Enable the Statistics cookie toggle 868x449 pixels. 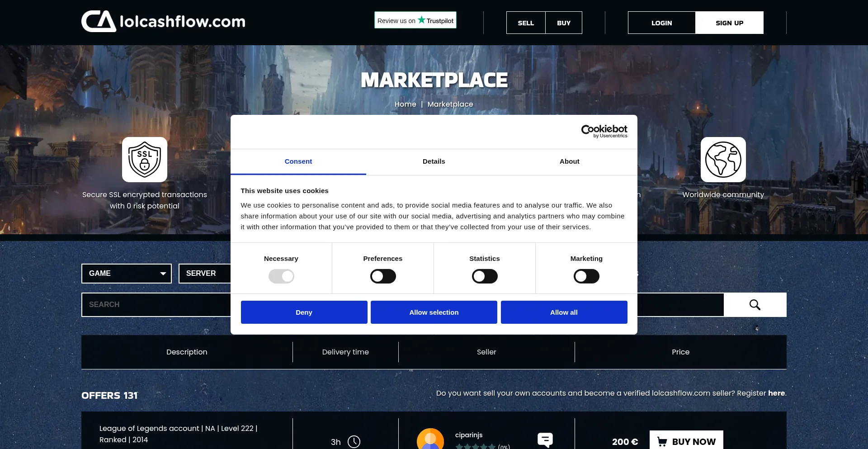coord(484,276)
